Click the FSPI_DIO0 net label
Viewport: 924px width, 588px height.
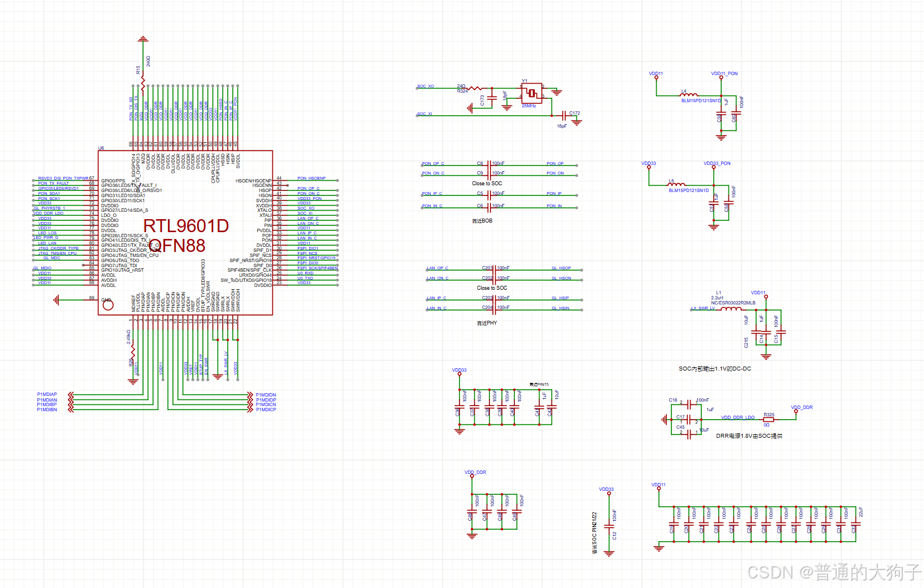(308, 263)
